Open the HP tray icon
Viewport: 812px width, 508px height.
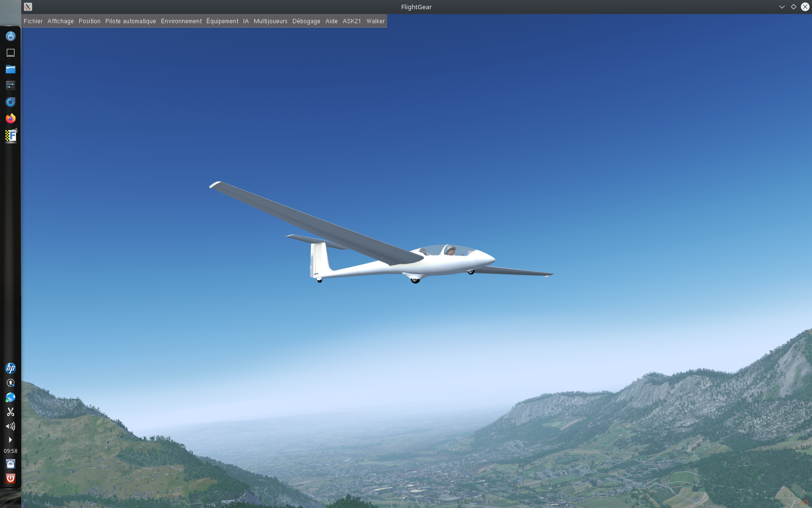point(11,368)
